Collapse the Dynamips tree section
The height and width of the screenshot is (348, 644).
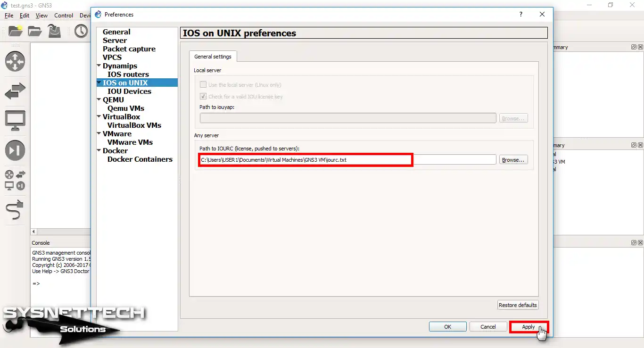point(99,66)
